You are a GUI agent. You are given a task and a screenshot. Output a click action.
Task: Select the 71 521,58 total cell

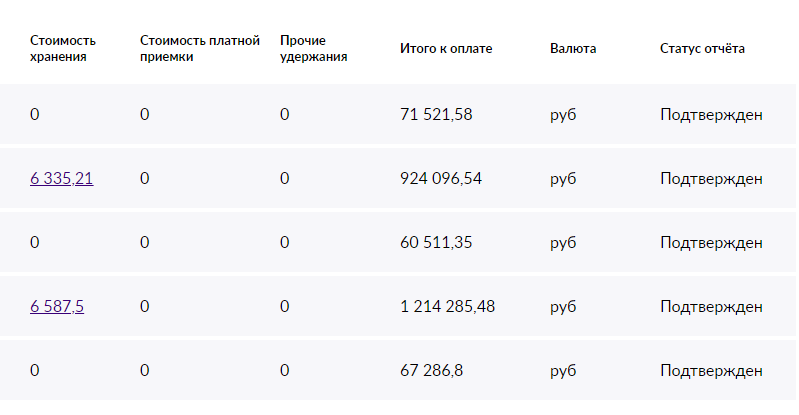coord(436,114)
